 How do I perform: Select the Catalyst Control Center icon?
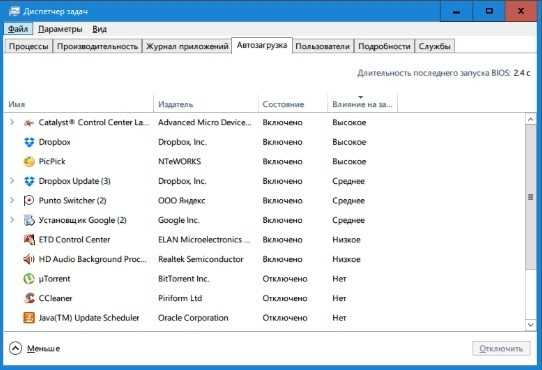29,122
